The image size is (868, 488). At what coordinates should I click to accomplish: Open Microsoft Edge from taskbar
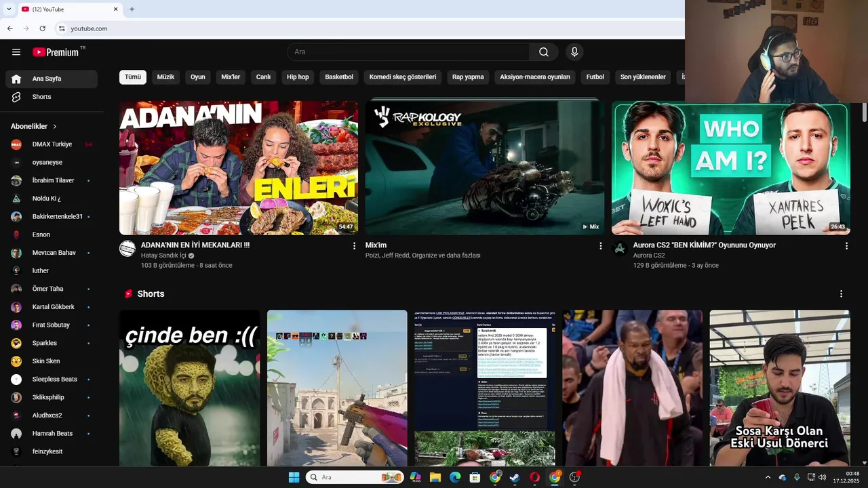pos(455,477)
